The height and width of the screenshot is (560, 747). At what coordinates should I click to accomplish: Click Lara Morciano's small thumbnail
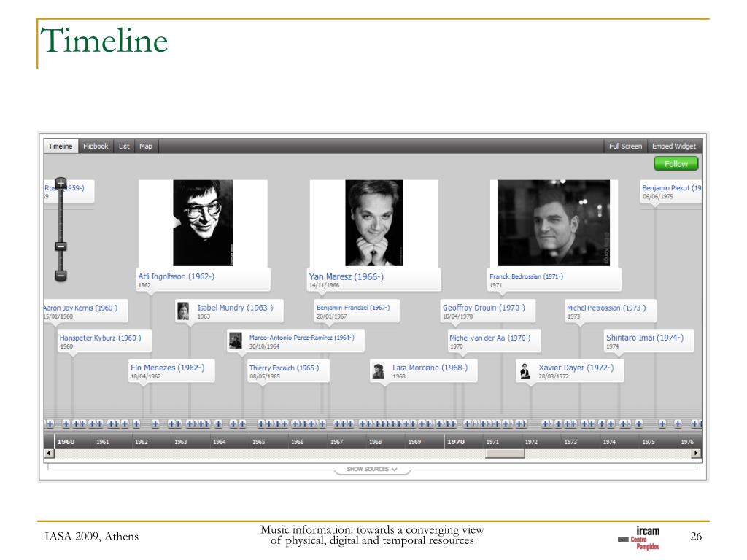pyautogui.click(x=379, y=371)
